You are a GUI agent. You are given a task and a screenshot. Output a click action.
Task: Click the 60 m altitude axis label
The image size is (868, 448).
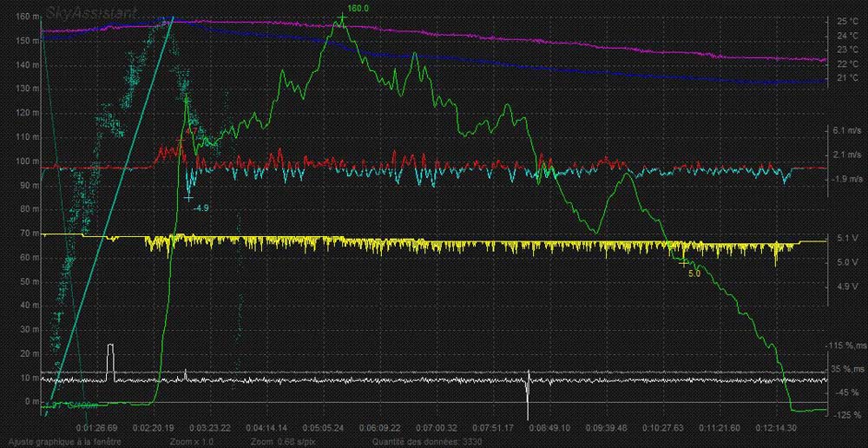point(30,258)
